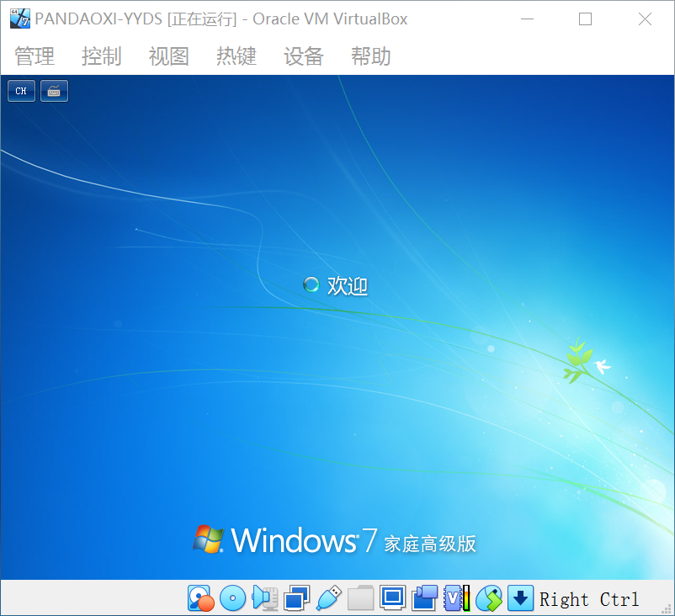Open the 帮助 menu
The image size is (675, 616).
tap(370, 56)
